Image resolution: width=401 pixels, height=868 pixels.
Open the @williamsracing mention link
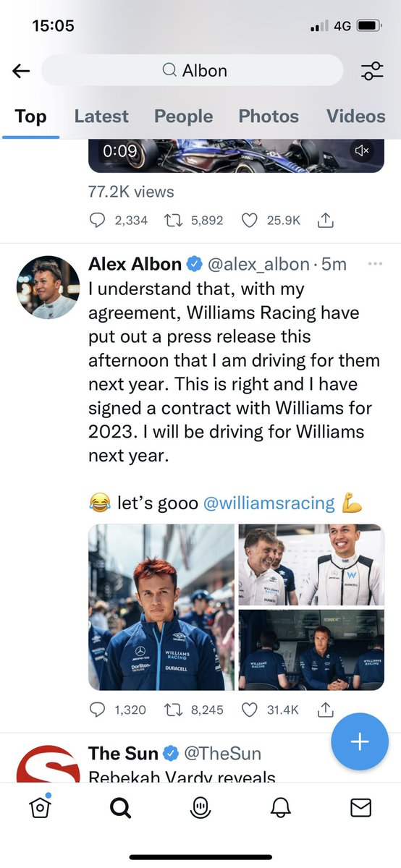coord(269,503)
